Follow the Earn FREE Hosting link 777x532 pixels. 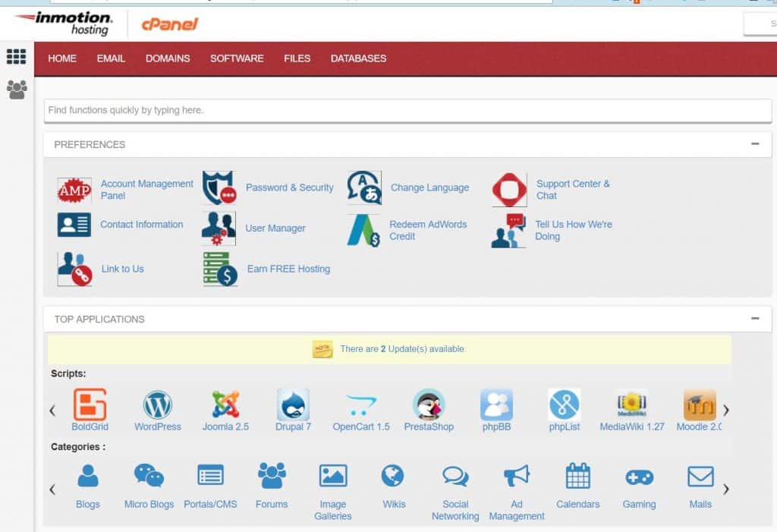pos(288,269)
